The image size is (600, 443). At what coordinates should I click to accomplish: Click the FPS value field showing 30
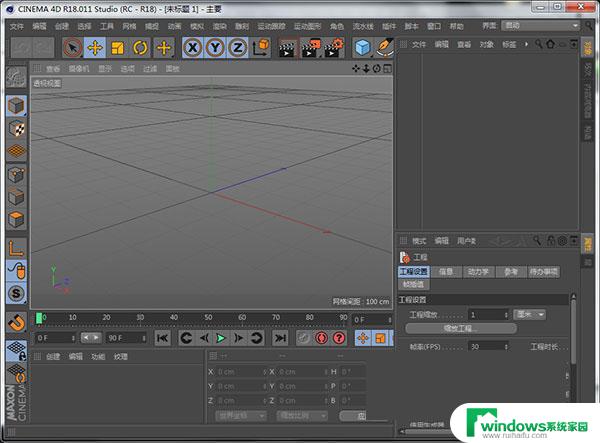click(488, 347)
